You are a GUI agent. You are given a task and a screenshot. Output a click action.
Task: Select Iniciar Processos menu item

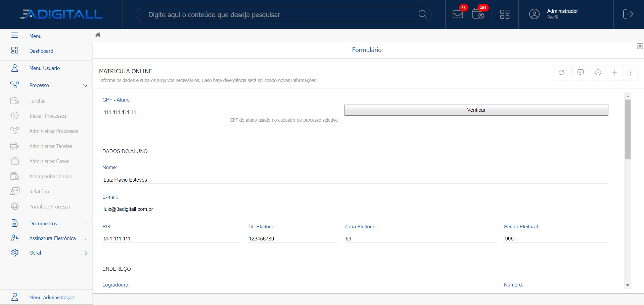tap(48, 116)
